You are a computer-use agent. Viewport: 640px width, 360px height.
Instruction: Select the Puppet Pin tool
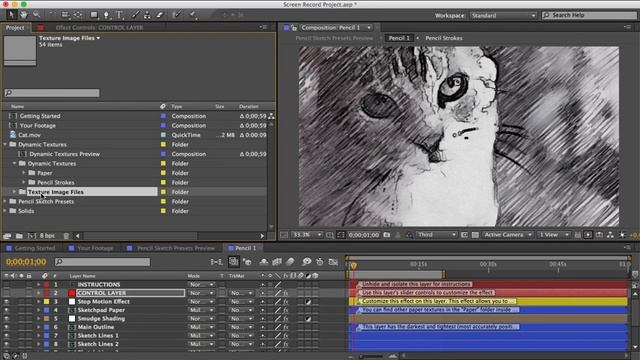point(193,15)
